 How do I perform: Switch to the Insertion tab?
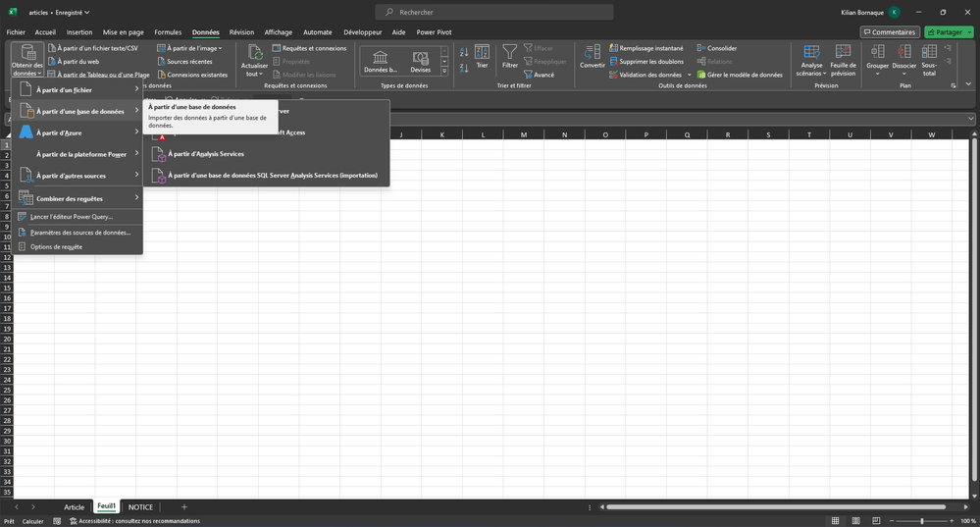pos(79,31)
